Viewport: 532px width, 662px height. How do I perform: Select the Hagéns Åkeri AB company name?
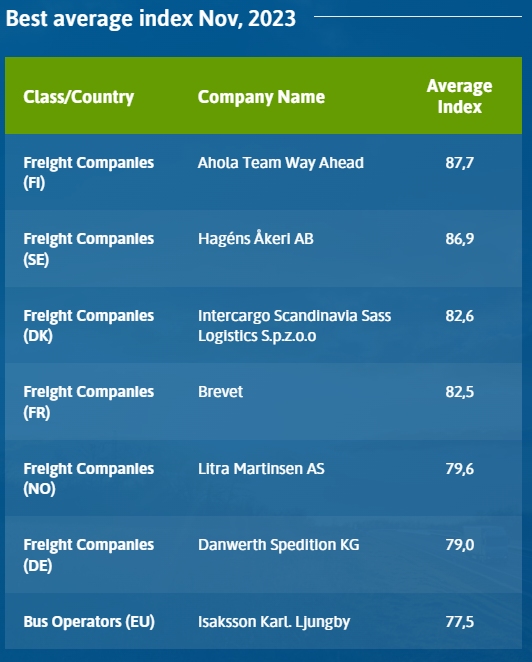(x=256, y=239)
